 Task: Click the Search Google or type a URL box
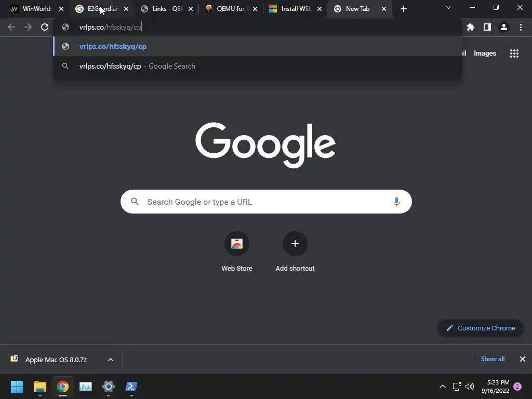[x=266, y=202]
